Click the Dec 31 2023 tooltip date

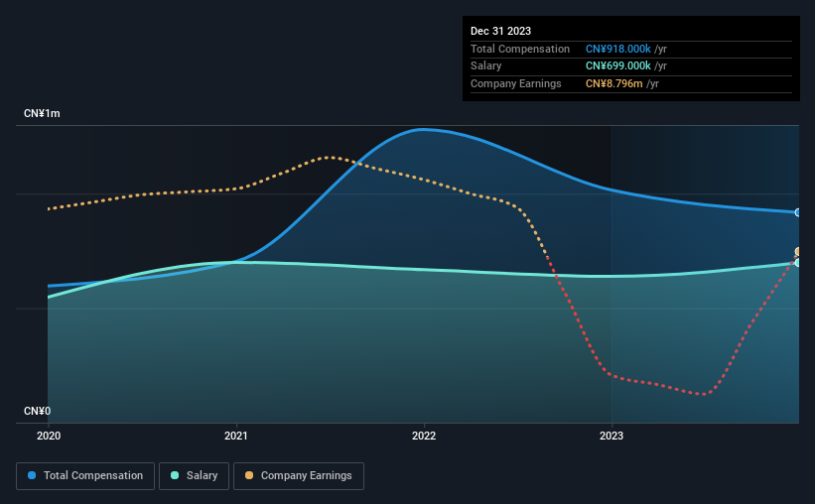[500, 31]
